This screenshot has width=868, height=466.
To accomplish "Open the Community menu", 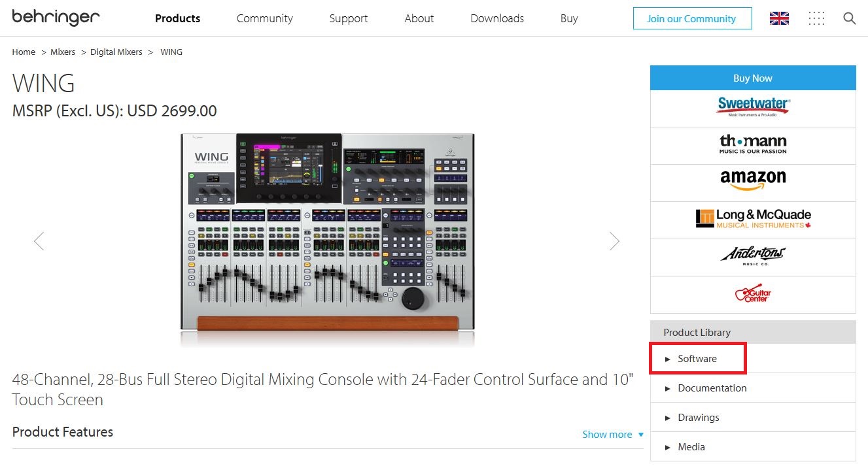I will pos(265,18).
